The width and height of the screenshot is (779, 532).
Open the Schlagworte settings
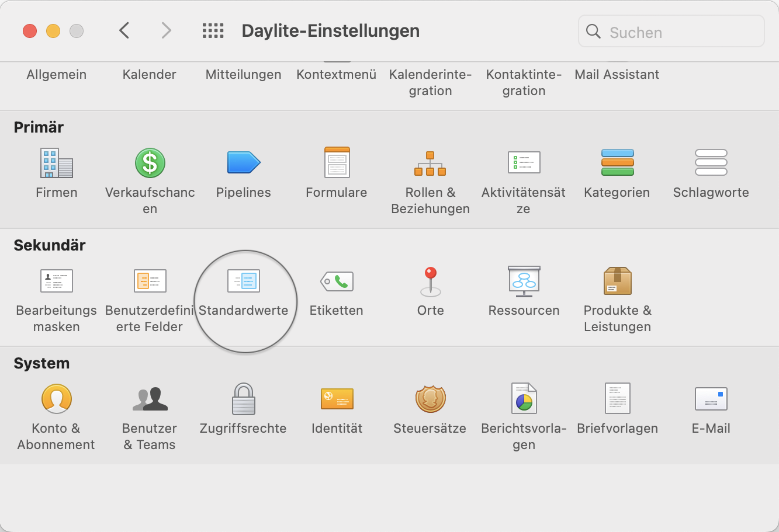711,163
